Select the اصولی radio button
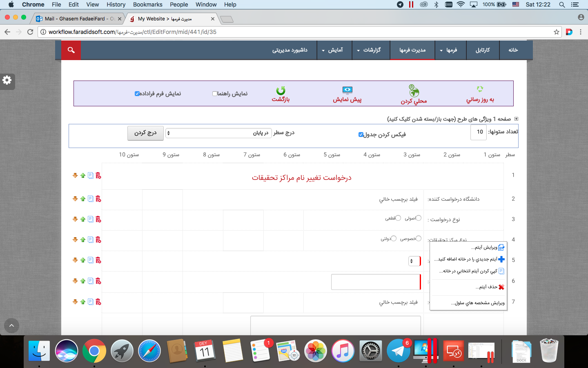The width and height of the screenshot is (588, 368). (419, 218)
